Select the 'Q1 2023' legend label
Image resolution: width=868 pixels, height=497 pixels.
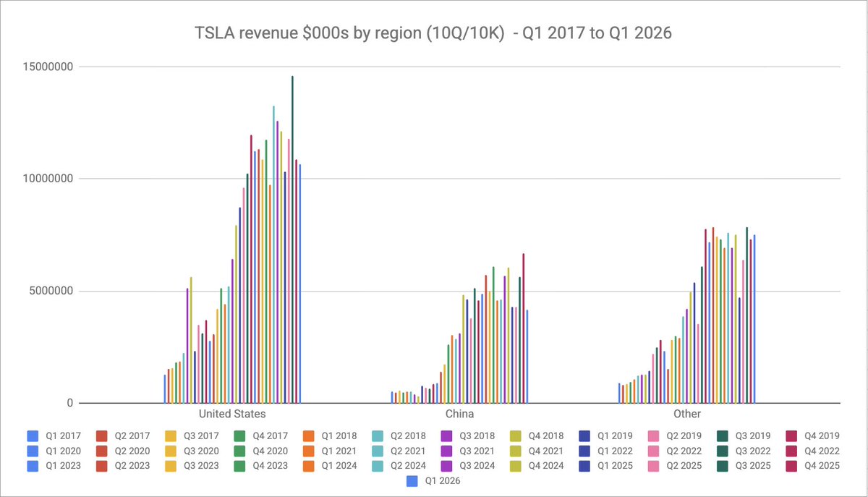pos(62,465)
